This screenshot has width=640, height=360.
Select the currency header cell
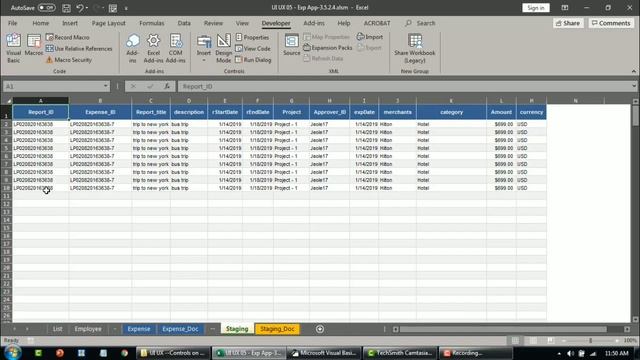[531, 112]
